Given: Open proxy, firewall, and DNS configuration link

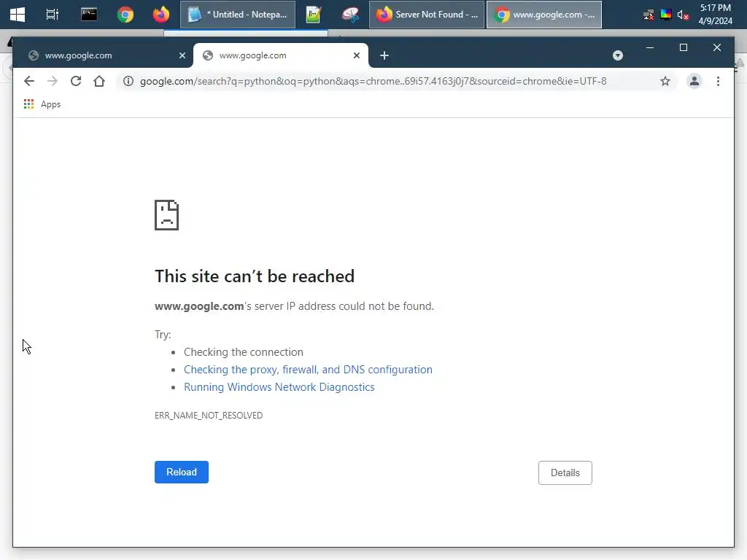Looking at the screenshot, I should pos(308,370).
